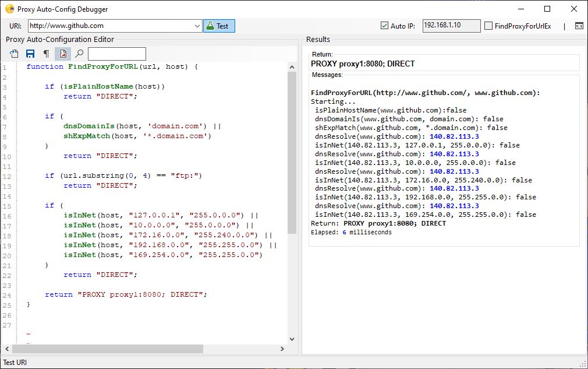Click code line 'if (isPlainHostName(host))'

[105, 86]
